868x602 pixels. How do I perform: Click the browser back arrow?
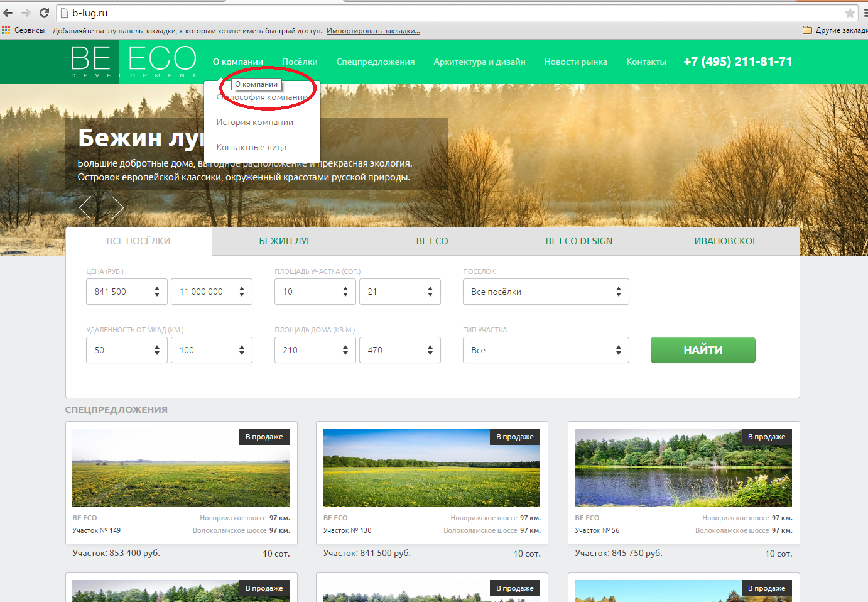[x=8, y=13]
